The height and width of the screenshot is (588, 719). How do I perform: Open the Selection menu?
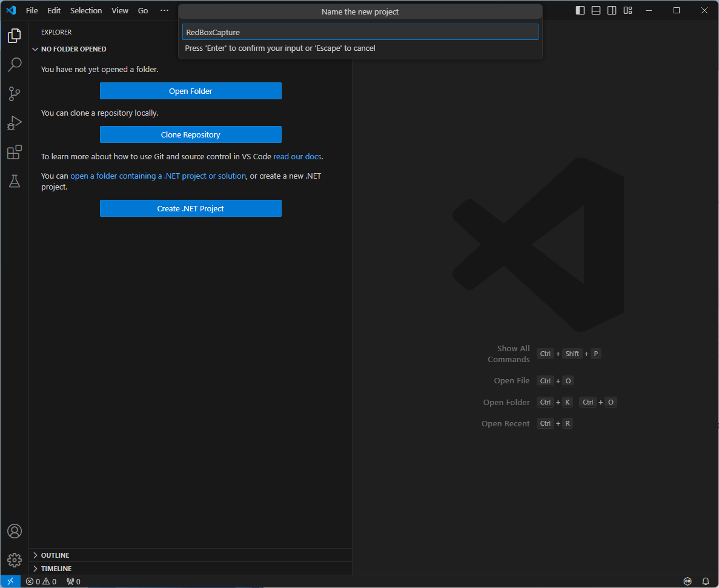pyautogui.click(x=86, y=10)
